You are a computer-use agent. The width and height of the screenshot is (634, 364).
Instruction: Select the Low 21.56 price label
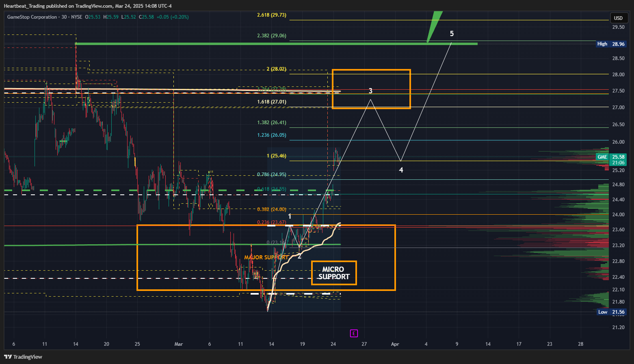(611, 312)
